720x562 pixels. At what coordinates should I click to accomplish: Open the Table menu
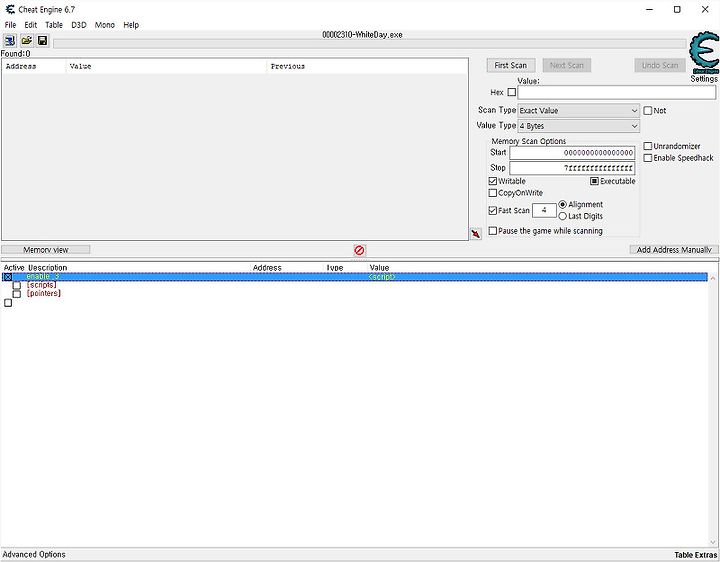pyautogui.click(x=54, y=25)
